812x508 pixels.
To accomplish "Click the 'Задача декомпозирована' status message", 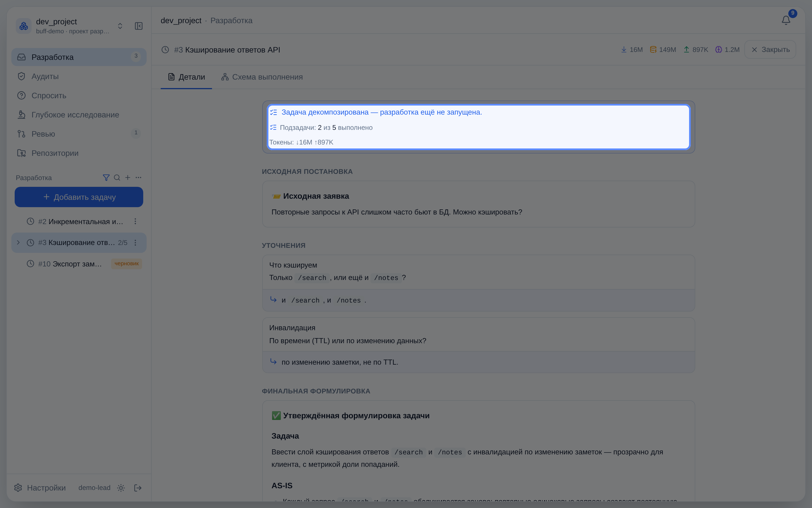I will click(x=381, y=112).
